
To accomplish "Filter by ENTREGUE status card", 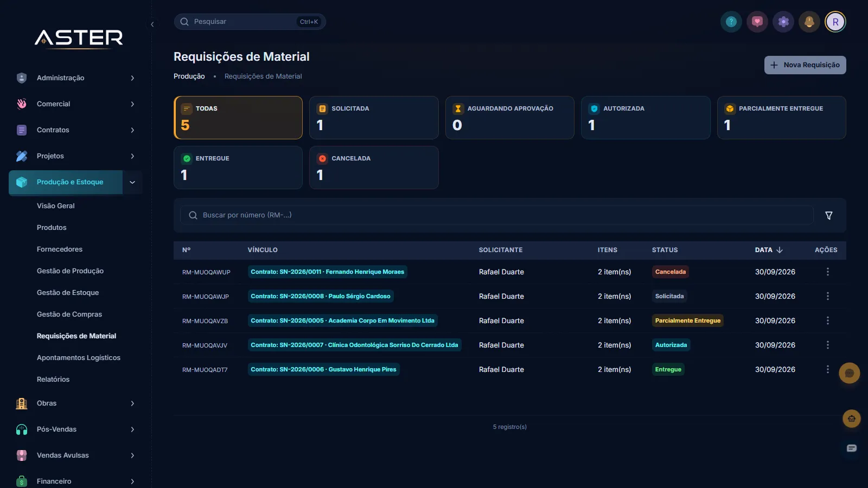I will tap(238, 168).
